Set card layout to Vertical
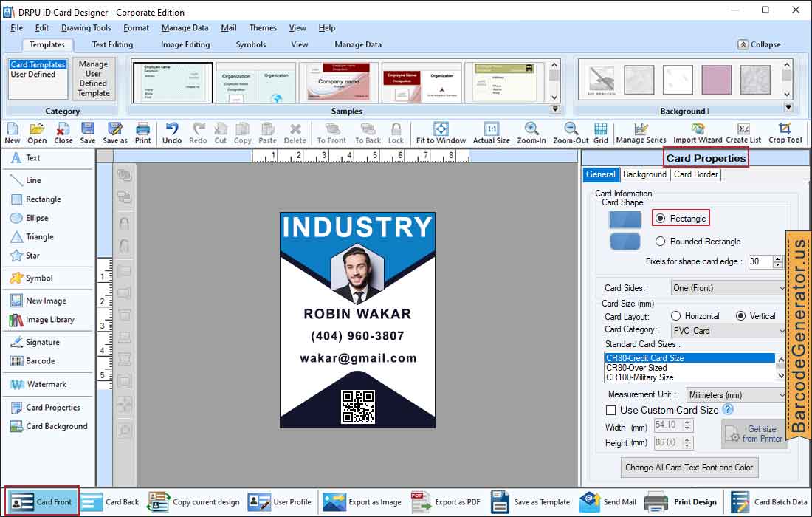This screenshot has width=812, height=517. [741, 316]
